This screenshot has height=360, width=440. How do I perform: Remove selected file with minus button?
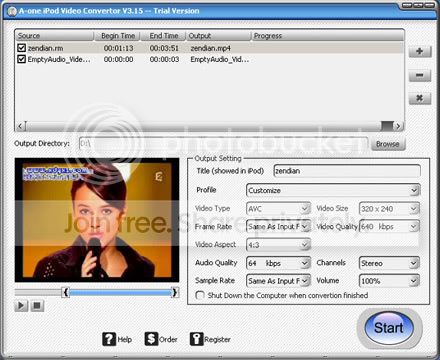(420, 75)
